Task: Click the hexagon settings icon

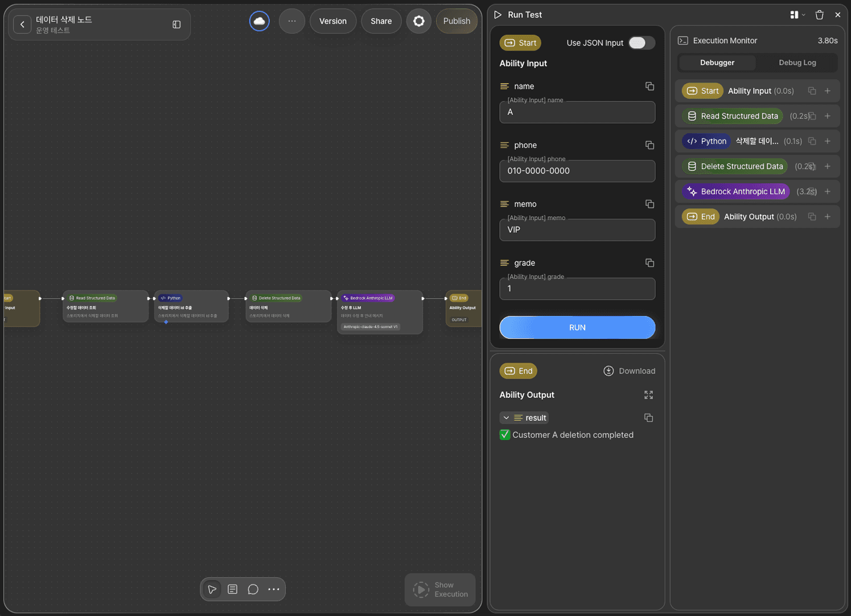Action: [x=419, y=21]
